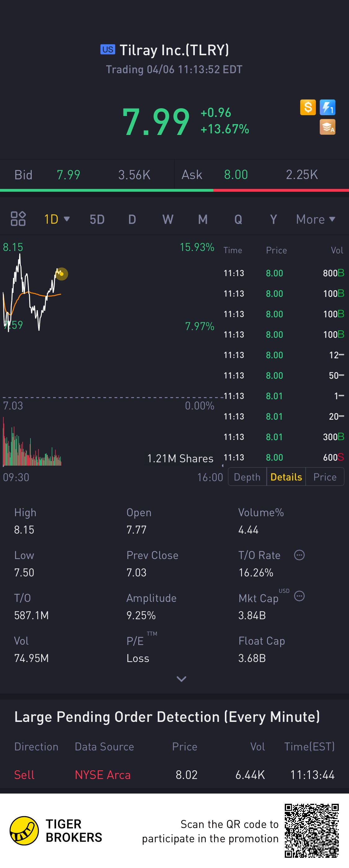Tap the Tiger Brokers logo

[24, 830]
